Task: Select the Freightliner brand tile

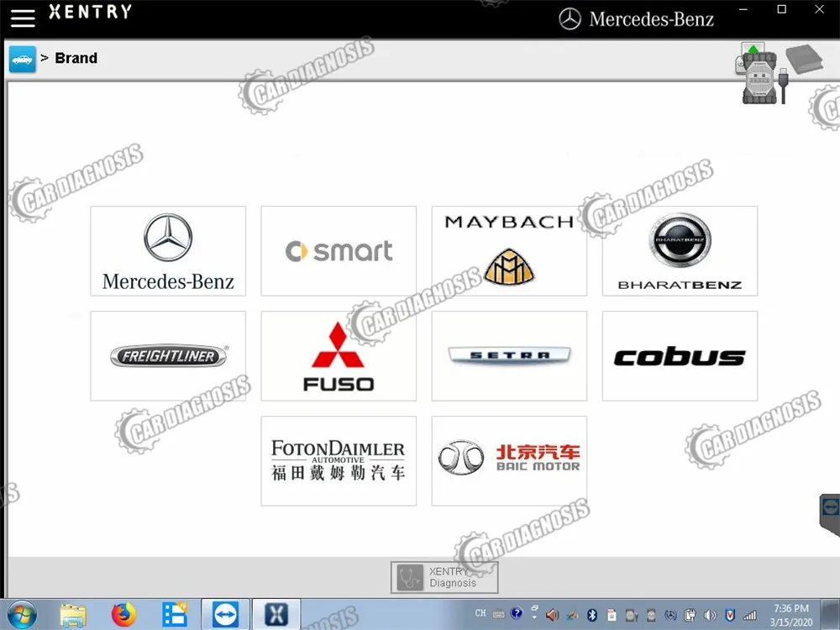Action: tap(168, 355)
